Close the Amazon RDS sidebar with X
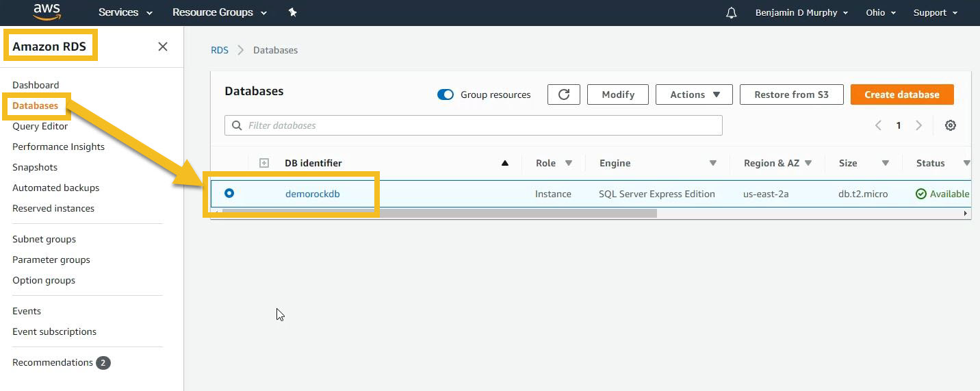Screen dimensions: 980x391 163,47
